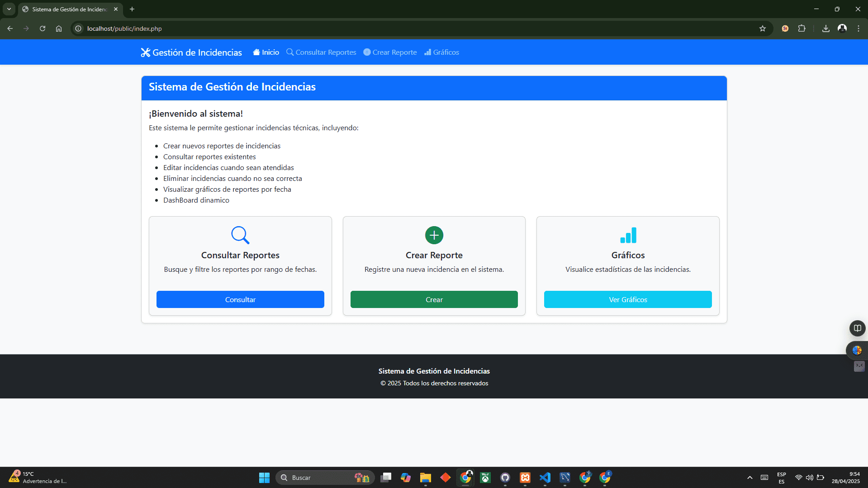Viewport: 868px width, 488px height.
Task: Expand the tab search dropdown arrow
Action: click(x=9, y=9)
